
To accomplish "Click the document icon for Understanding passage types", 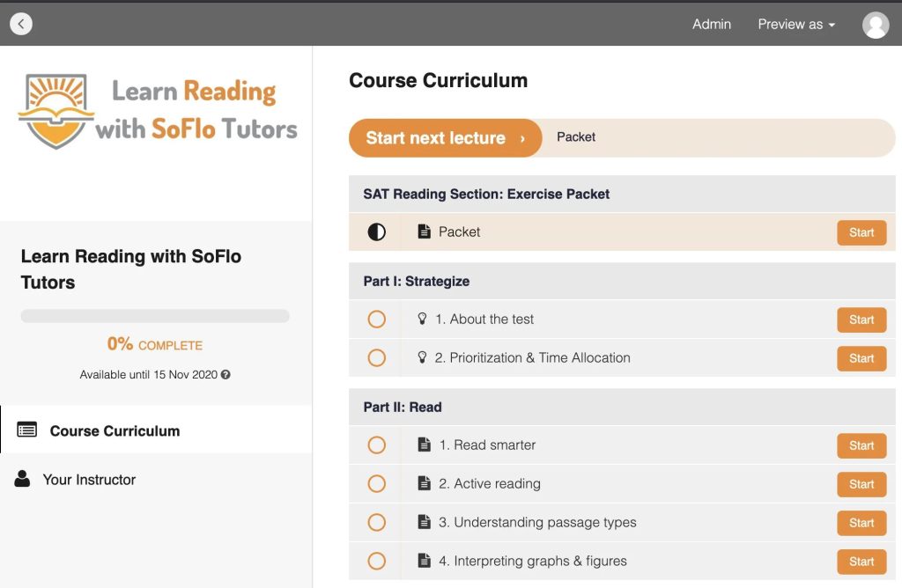I will point(424,522).
